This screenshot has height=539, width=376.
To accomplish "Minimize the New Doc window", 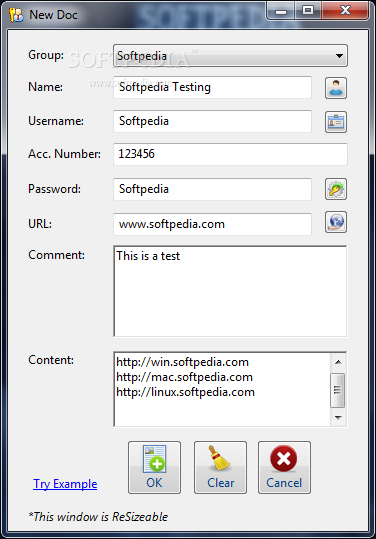I will [281, 11].
